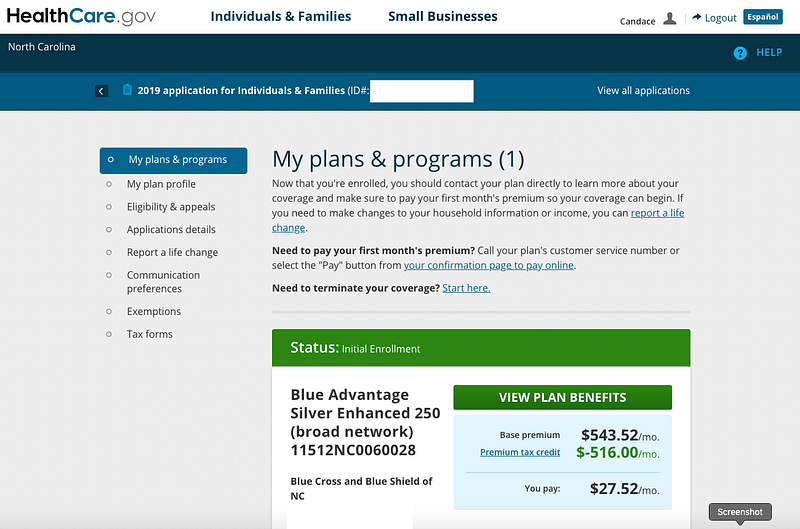Click the clipboard icon next to 2019 application
The height and width of the screenshot is (529, 800).
point(127,90)
